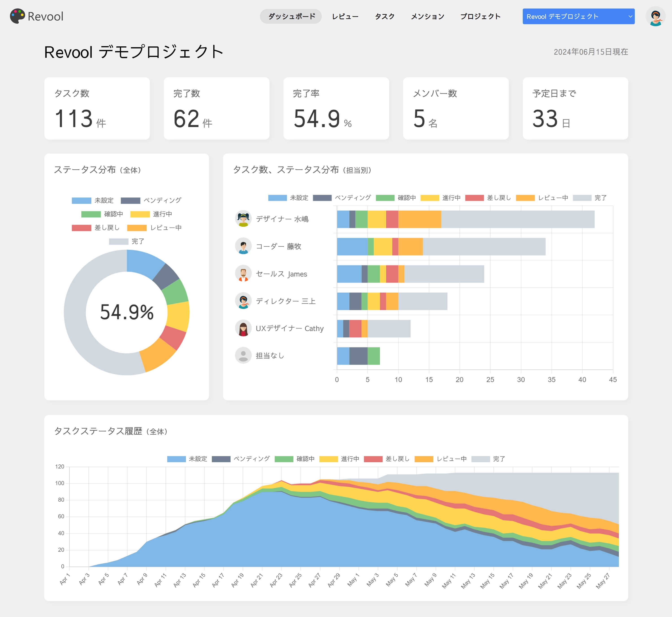Toggle 完了 legend in member bar chart
672x617 pixels.
(590, 198)
